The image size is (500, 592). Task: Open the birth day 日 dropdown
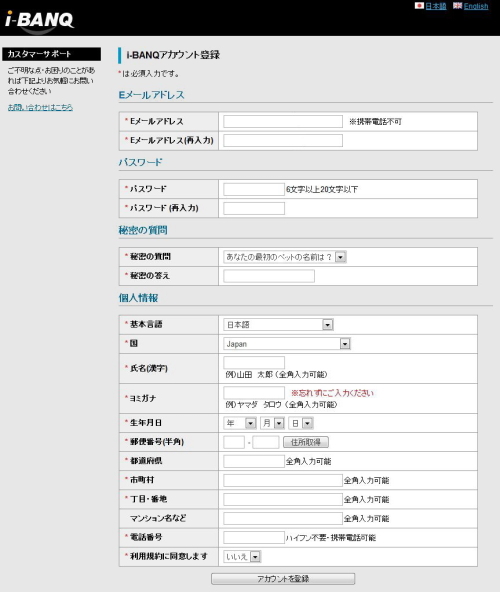(x=301, y=423)
